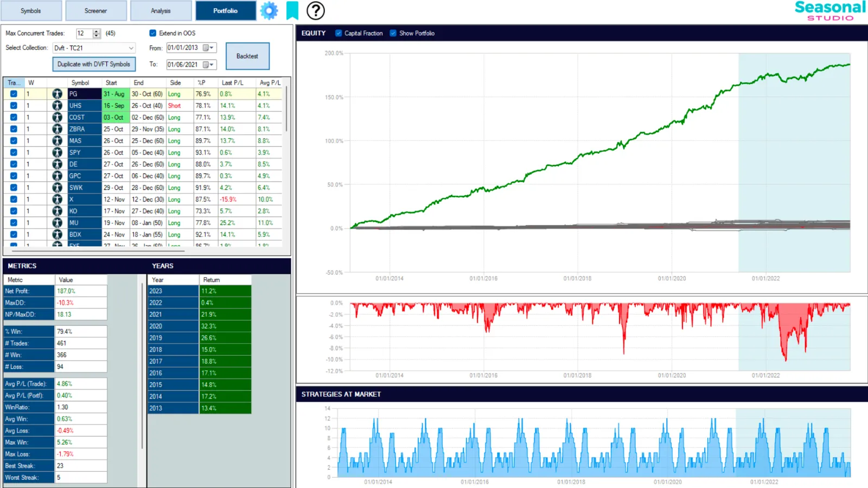The width and height of the screenshot is (868, 488).
Task: Select the Portfolio tab
Action: pyautogui.click(x=226, y=11)
